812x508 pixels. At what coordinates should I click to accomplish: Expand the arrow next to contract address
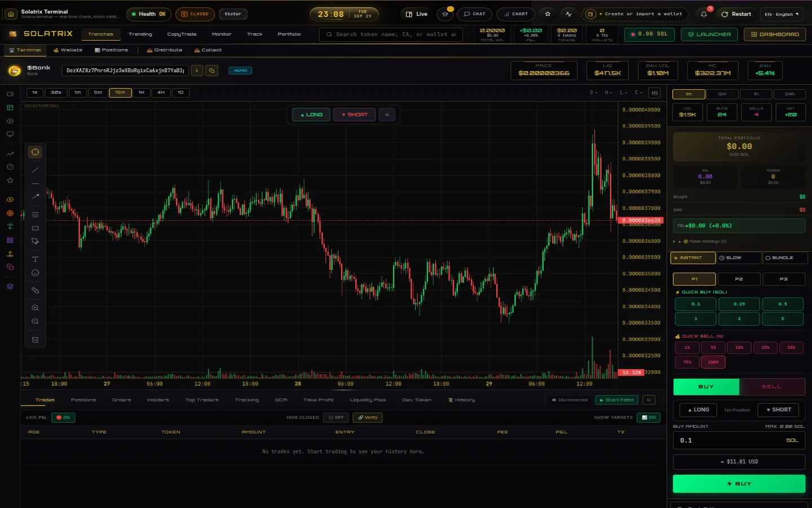coord(197,71)
